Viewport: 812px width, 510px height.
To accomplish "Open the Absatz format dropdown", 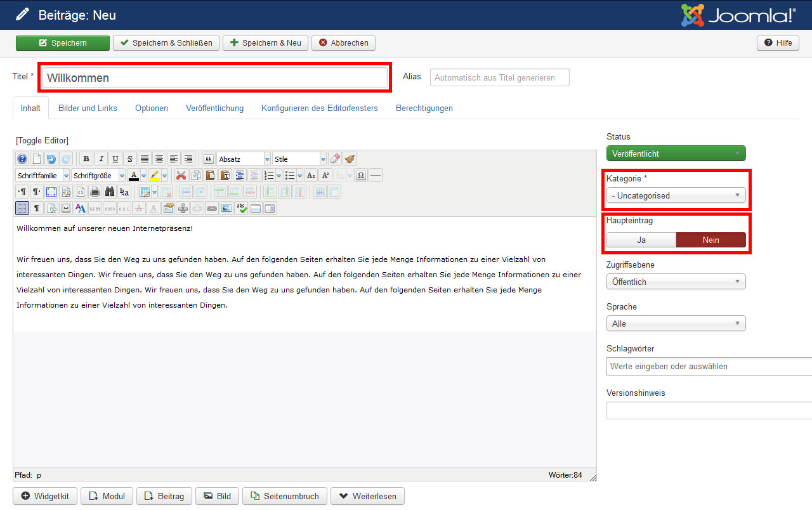I will pos(244,159).
